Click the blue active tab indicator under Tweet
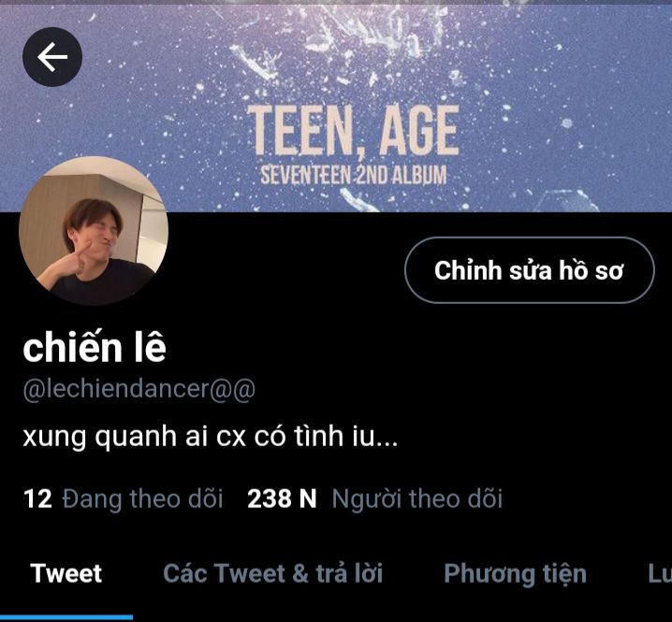 [66, 617]
